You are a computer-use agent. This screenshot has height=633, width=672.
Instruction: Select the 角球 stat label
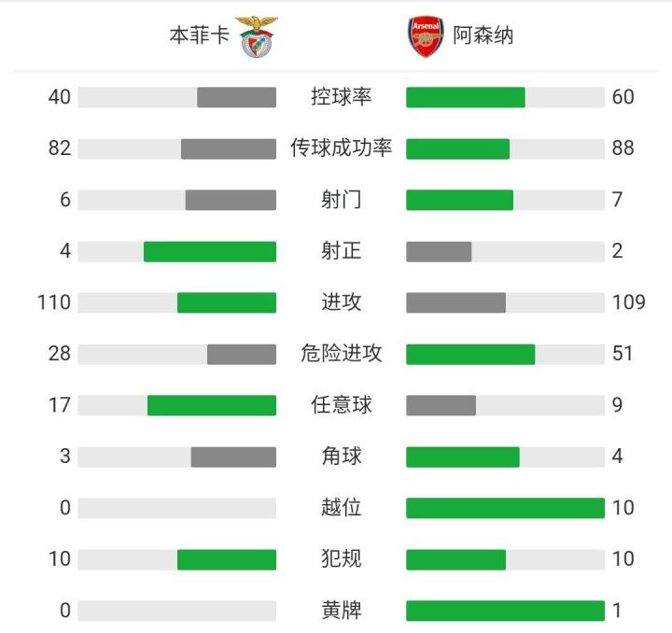click(341, 457)
